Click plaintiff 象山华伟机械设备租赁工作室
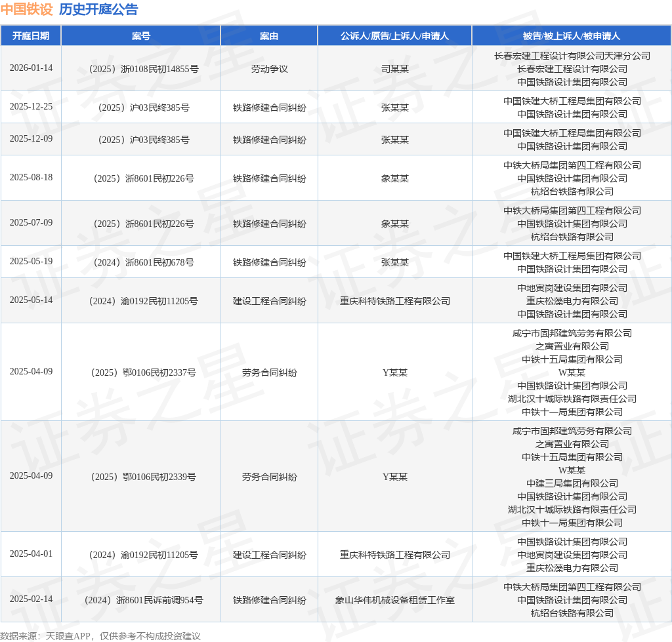The width and height of the screenshot is (672, 642). point(394,600)
